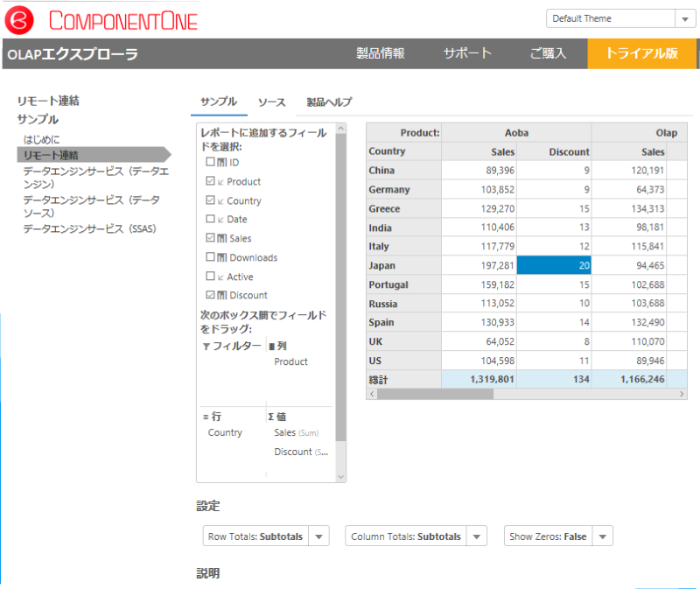This screenshot has height=589, width=700.
Task: Select the China Aoba sales cell 89,396
Action: click(479, 170)
